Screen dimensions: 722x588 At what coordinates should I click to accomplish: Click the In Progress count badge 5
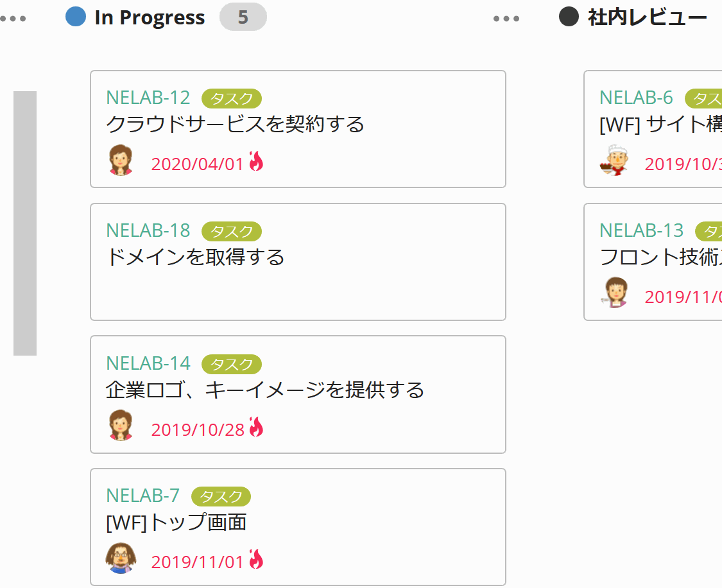point(243,17)
